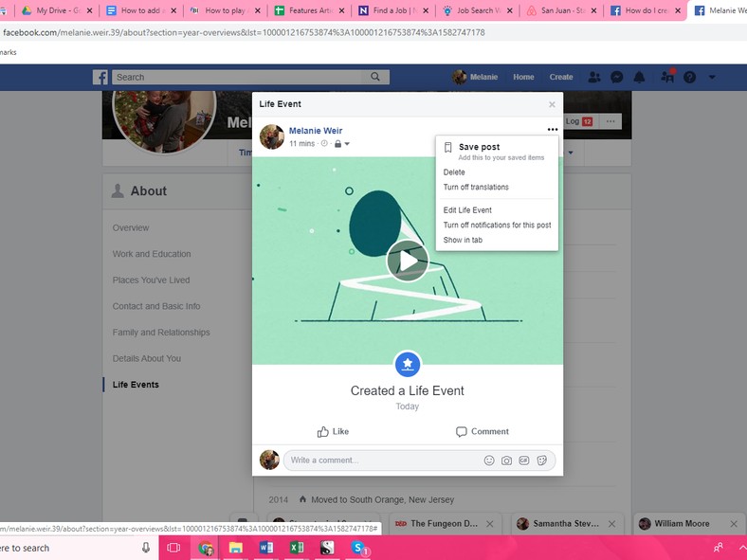
Task: Post a sticker using sticker icon
Action: (x=541, y=461)
